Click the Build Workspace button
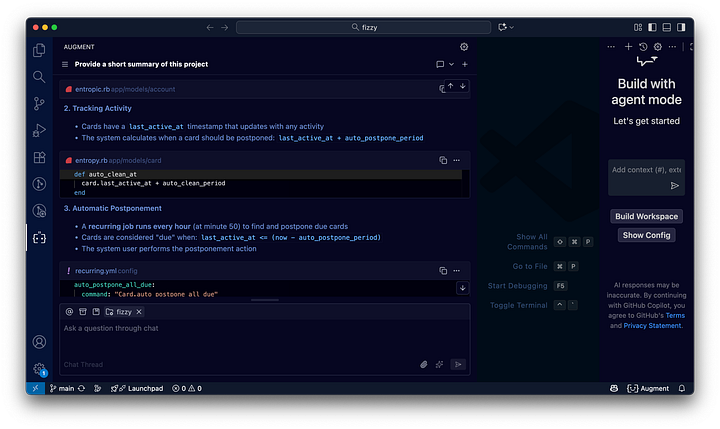Viewport: 720px width, 429px height. coord(646,216)
